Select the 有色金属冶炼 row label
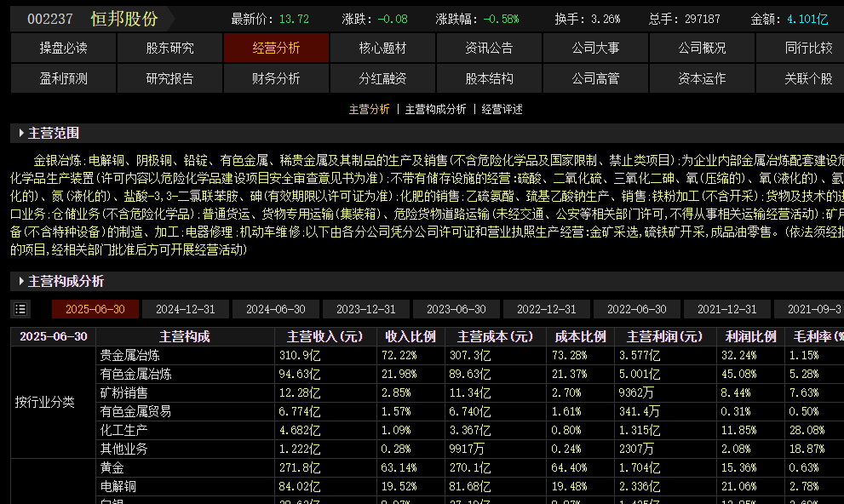 (x=135, y=375)
